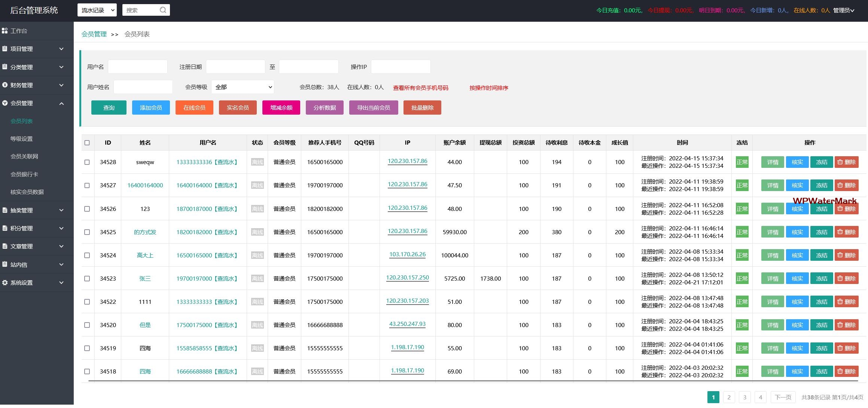Select the checkbox for row 34518
This screenshot has height=408, width=868.
[x=87, y=371]
